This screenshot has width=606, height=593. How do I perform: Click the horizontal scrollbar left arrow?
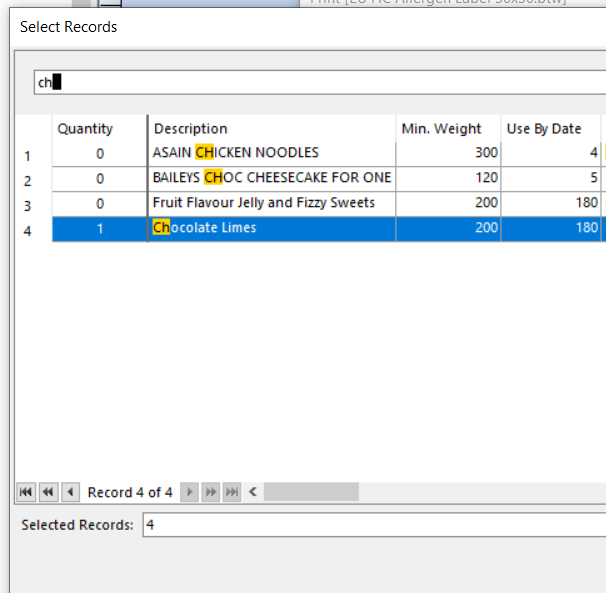[253, 492]
